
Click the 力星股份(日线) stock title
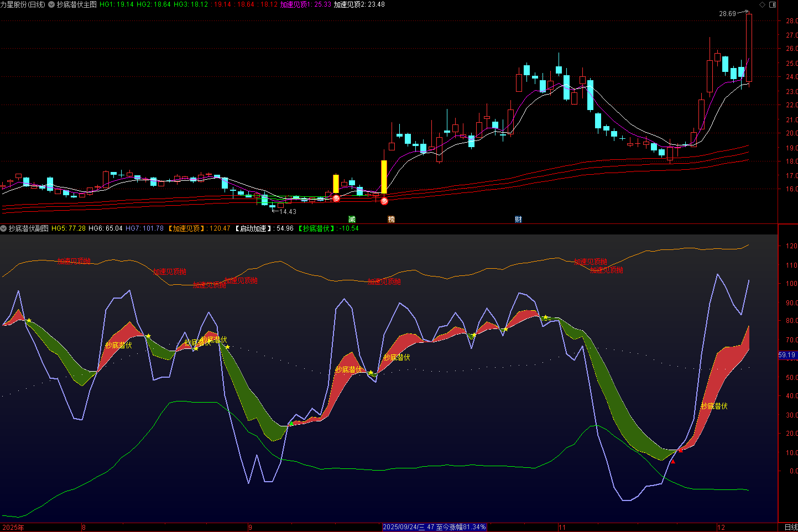[23, 4]
